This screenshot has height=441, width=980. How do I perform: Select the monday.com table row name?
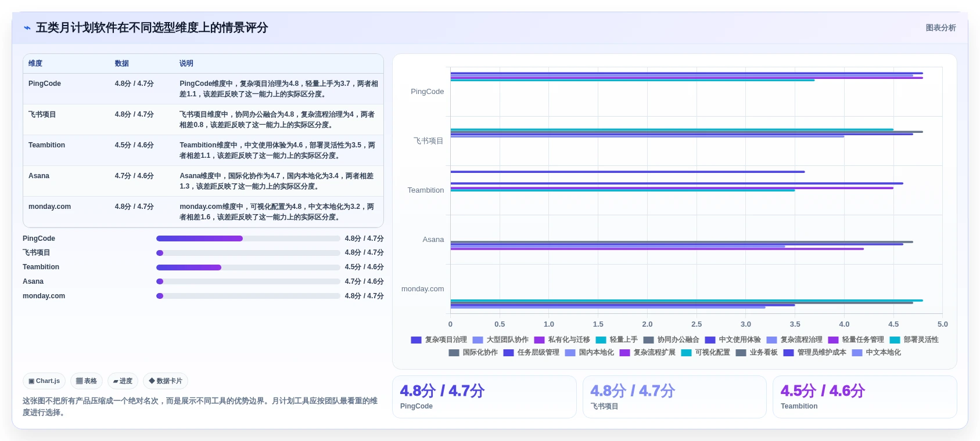[x=49, y=207]
